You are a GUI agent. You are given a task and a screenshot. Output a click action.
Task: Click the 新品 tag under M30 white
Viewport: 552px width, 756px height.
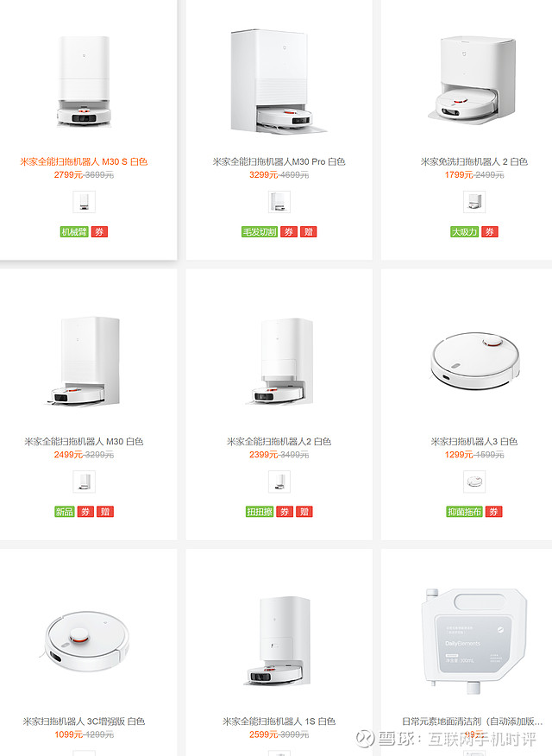(64, 512)
